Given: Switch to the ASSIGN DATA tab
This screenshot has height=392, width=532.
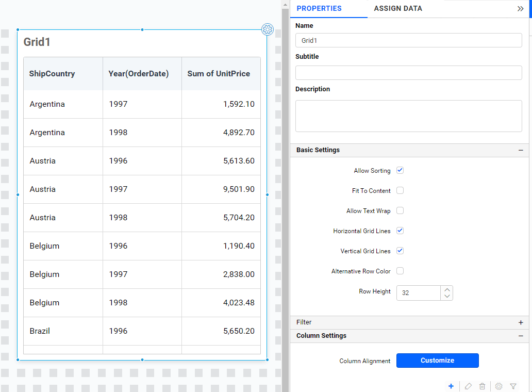Looking at the screenshot, I should tap(398, 9).
